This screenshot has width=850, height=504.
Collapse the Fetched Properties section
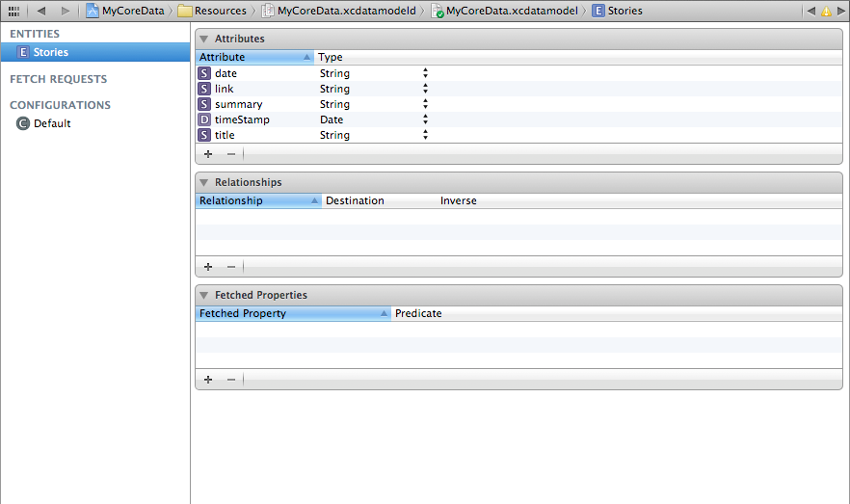coord(204,295)
